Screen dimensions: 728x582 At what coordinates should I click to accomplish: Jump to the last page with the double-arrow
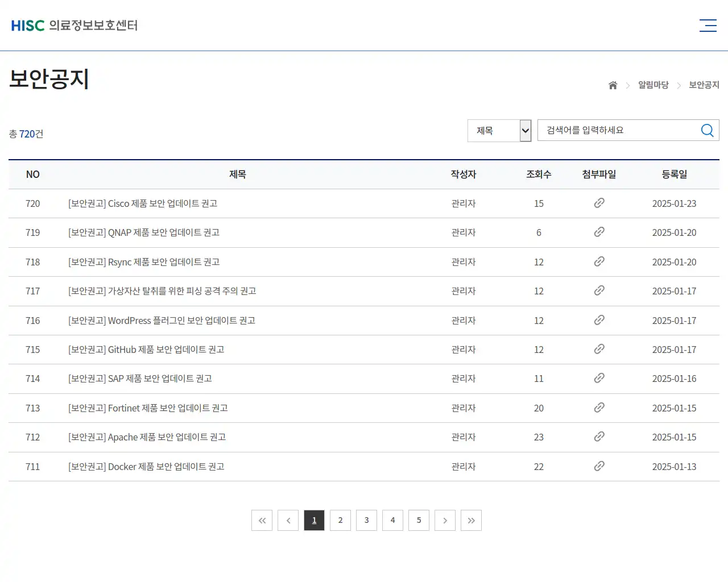coord(471,520)
